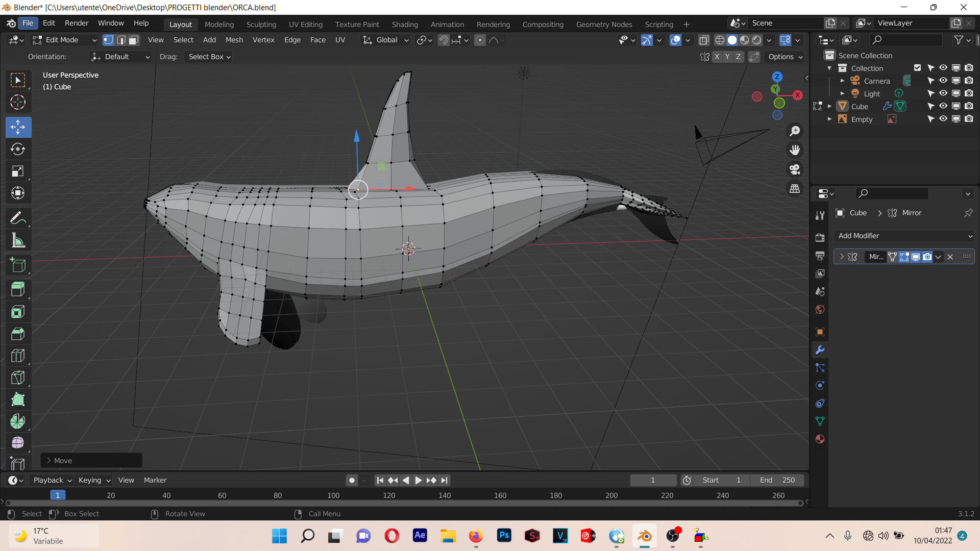Select the Transform tool
The height and width of the screenshot is (551, 980).
pos(18,193)
